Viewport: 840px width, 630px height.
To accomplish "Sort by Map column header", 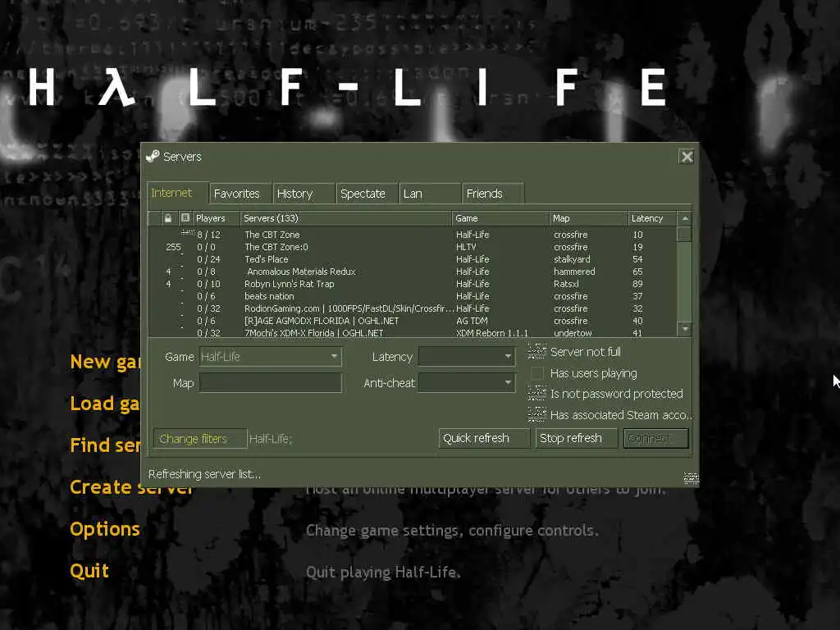I will coord(589,218).
